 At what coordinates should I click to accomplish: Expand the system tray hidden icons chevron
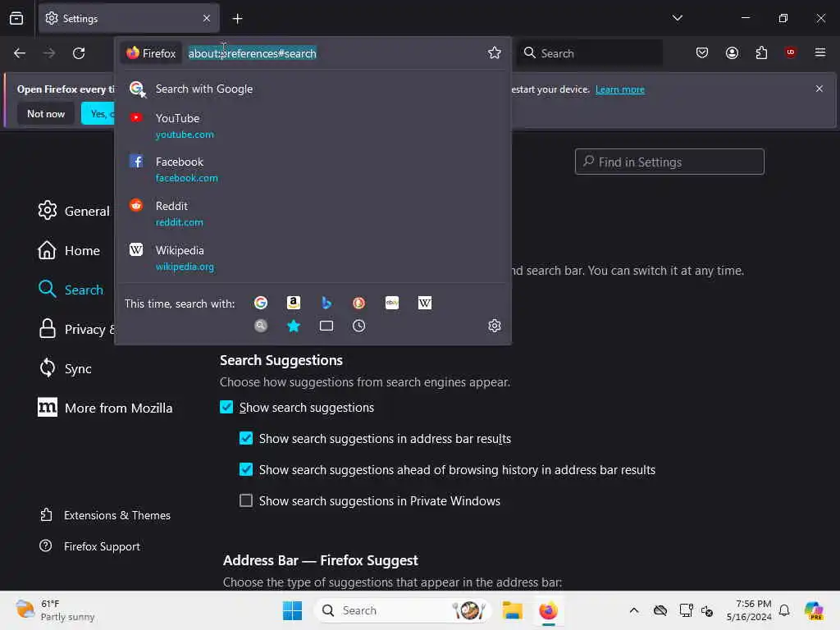click(x=634, y=610)
